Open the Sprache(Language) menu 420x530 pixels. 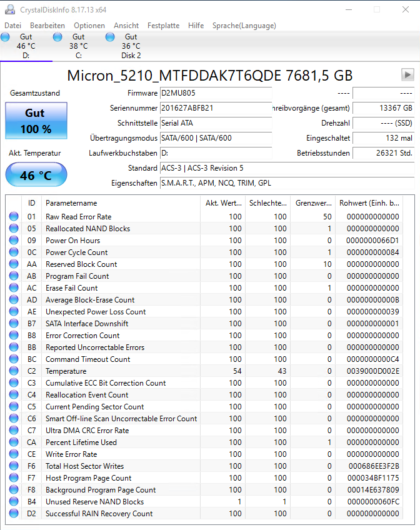click(244, 26)
